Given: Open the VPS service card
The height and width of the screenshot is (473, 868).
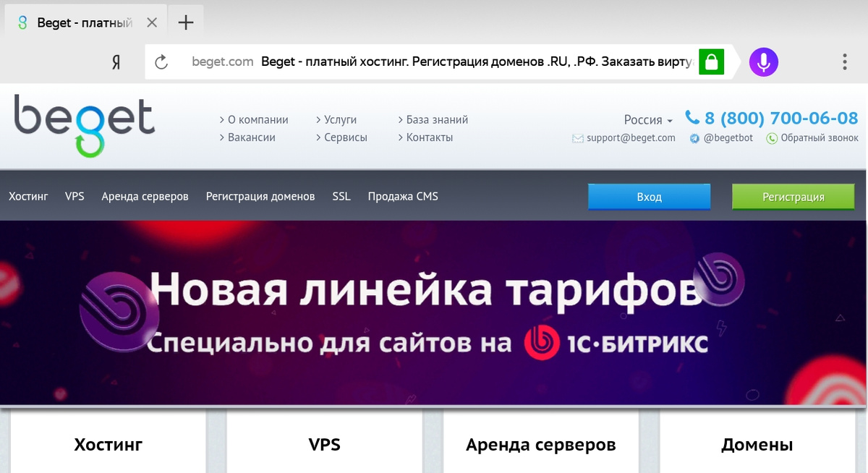Looking at the screenshot, I should 325,443.
